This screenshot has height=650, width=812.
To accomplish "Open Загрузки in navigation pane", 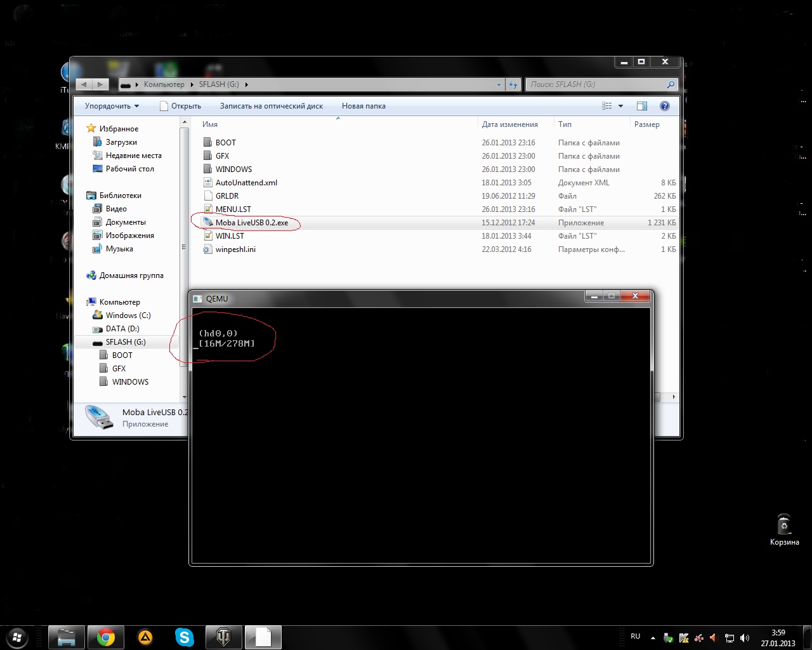I will [x=121, y=142].
